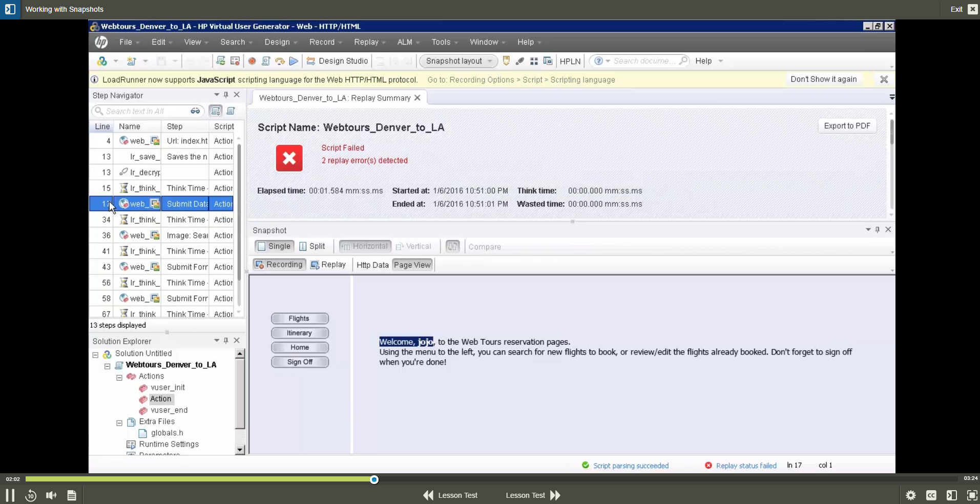Viewport: 980px width, 504px height.
Task: Open the video player settings gear
Action: point(910,495)
